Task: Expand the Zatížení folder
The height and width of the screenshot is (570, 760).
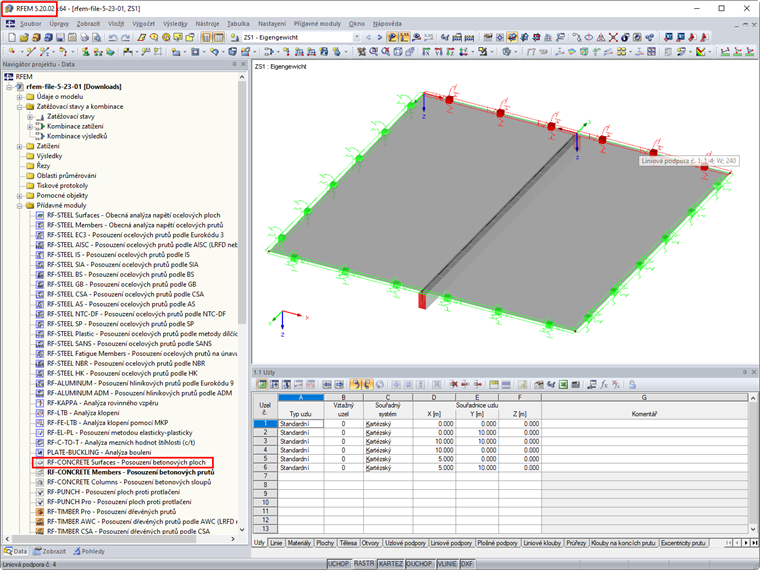Action: (x=20, y=146)
